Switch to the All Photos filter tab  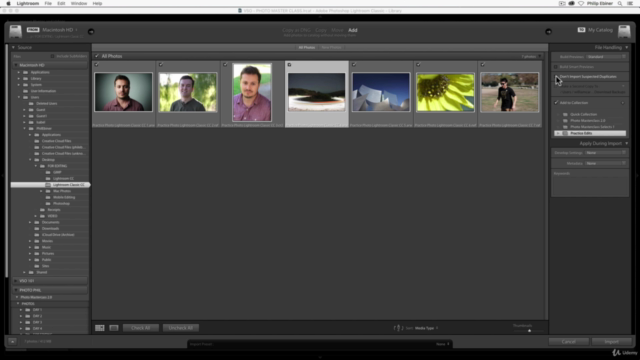[307, 47]
